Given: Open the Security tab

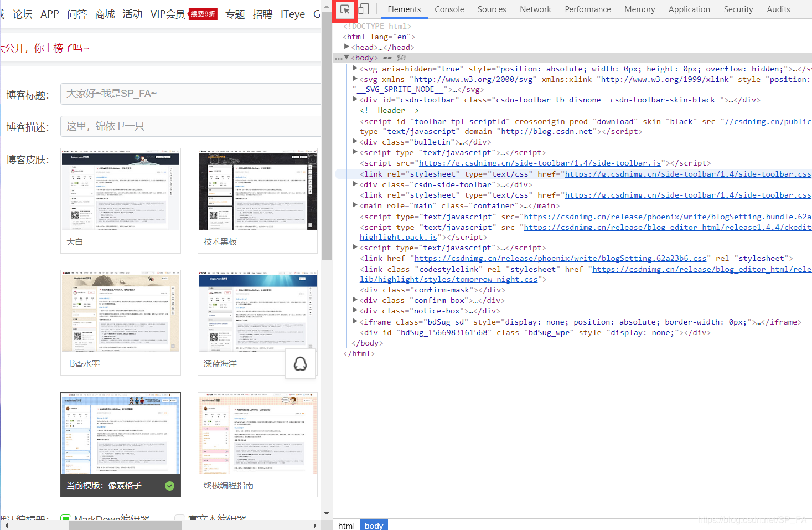Looking at the screenshot, I should (x=738, y=9).
